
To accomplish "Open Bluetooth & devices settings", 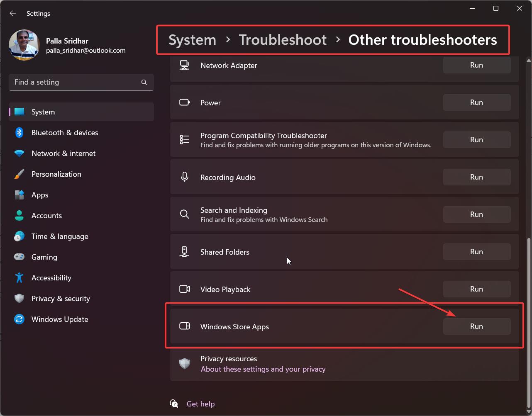I will coord(81,132).
